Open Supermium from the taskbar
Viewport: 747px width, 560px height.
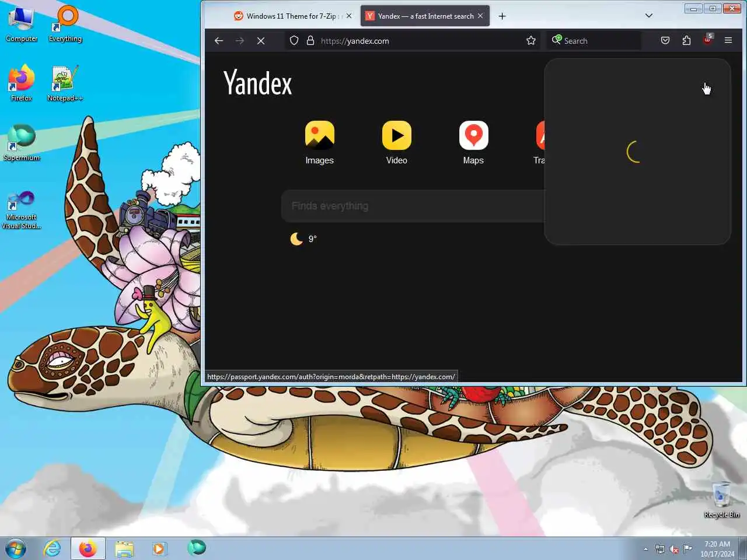point(197,548)
